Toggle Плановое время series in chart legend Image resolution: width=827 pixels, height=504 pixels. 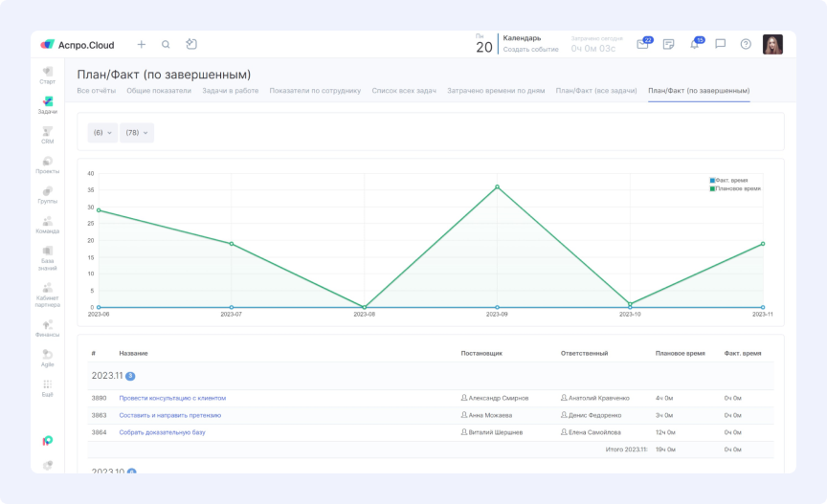point(735,188)
